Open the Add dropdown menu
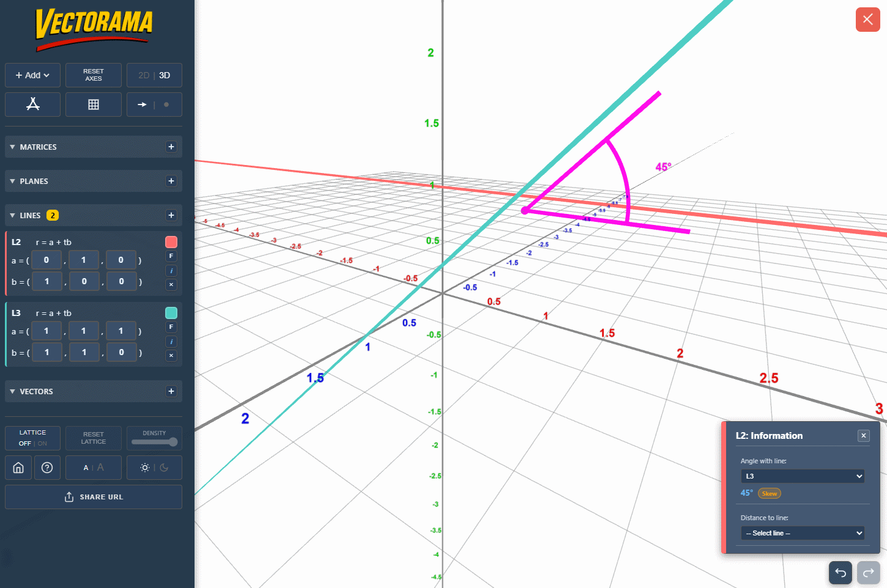Viewport: 887px width, 588px height. 32,75
